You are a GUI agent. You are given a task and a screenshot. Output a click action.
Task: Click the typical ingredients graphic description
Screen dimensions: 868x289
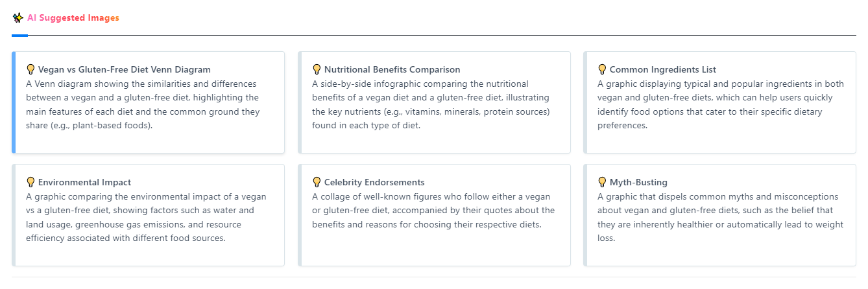point(721,104)
